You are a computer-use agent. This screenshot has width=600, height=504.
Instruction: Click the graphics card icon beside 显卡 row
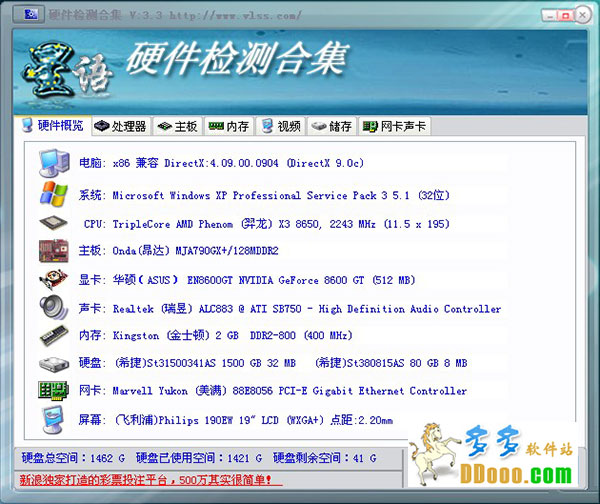[x=54, y=279]
